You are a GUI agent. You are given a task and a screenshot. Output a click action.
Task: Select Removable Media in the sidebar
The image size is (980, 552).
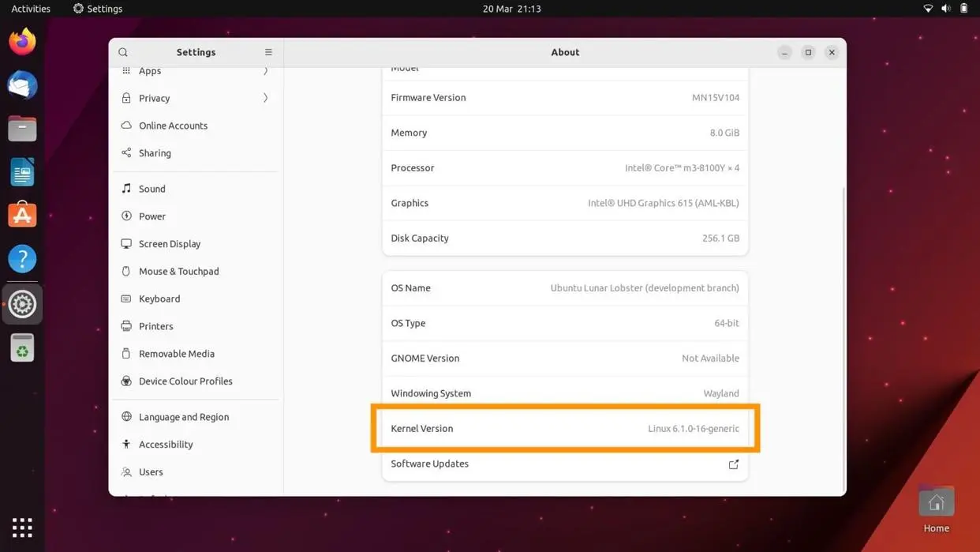(196, 354)
